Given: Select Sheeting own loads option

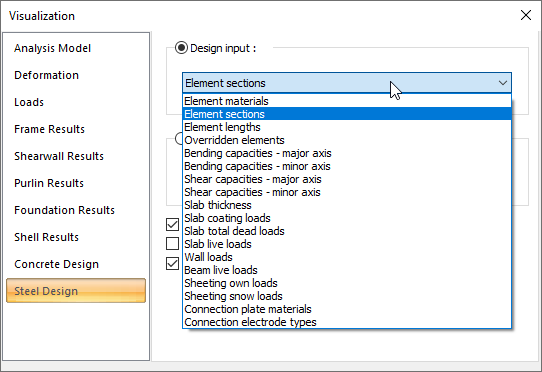Looking at the screenshot, I should (347, 283).
